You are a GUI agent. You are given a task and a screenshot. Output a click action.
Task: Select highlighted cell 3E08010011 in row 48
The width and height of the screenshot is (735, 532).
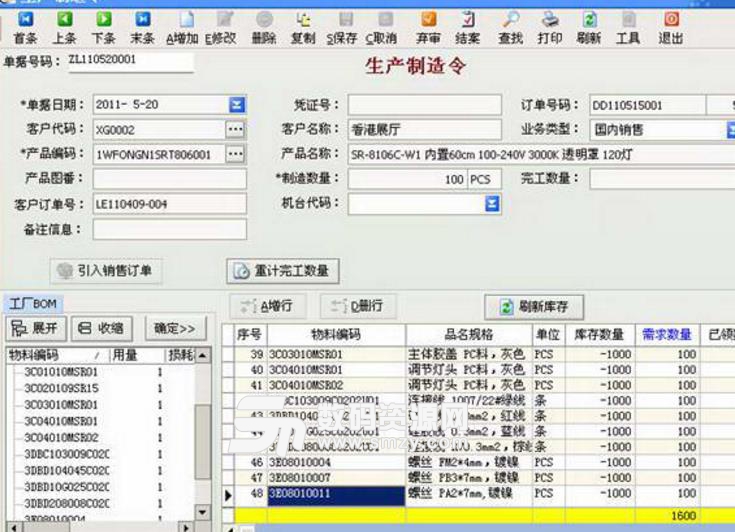336,496
